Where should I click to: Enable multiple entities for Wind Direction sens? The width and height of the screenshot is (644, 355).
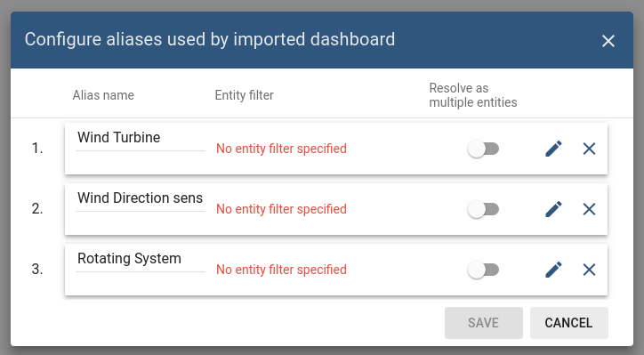click(483, 209)
